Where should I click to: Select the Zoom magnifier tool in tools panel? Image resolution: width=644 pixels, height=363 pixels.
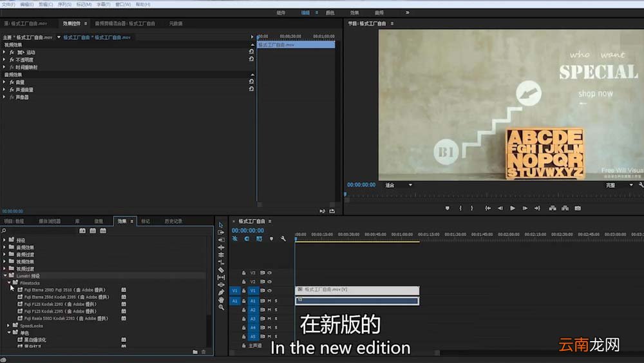click(221, 307)
